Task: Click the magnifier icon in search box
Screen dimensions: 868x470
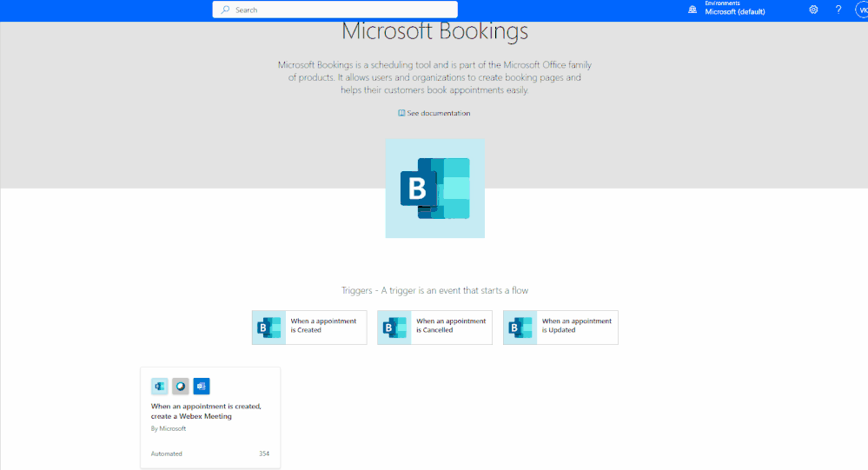Action: pyautogui.click(x=225, y=10)
